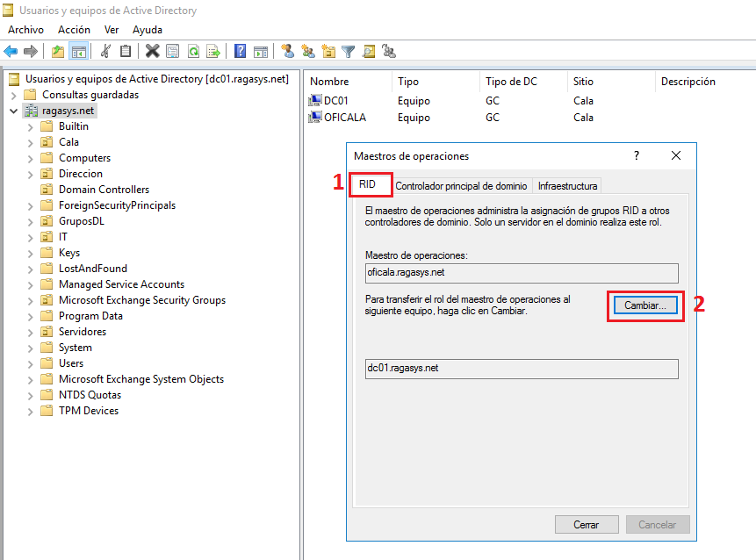Viewport: 756px width, 560px height.
Task: Click the ragasys.net domain icon
Action: coord(32,111)
